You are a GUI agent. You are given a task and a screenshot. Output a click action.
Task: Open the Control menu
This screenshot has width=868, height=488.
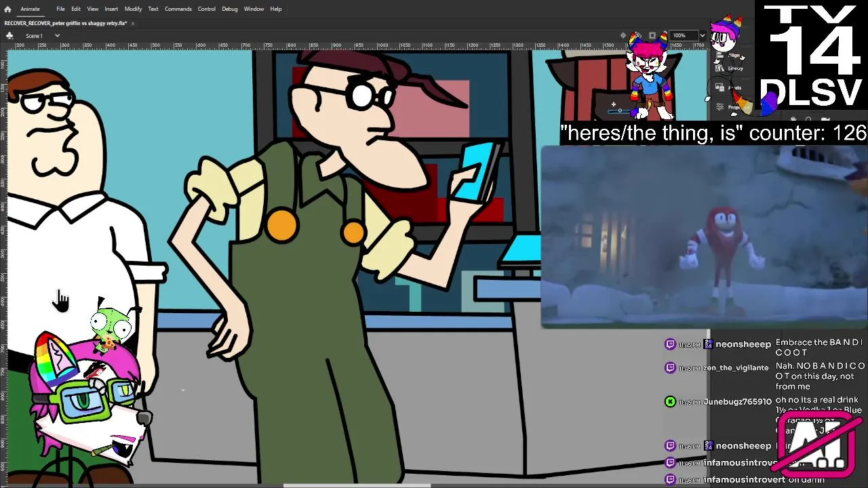pos(207,9)
